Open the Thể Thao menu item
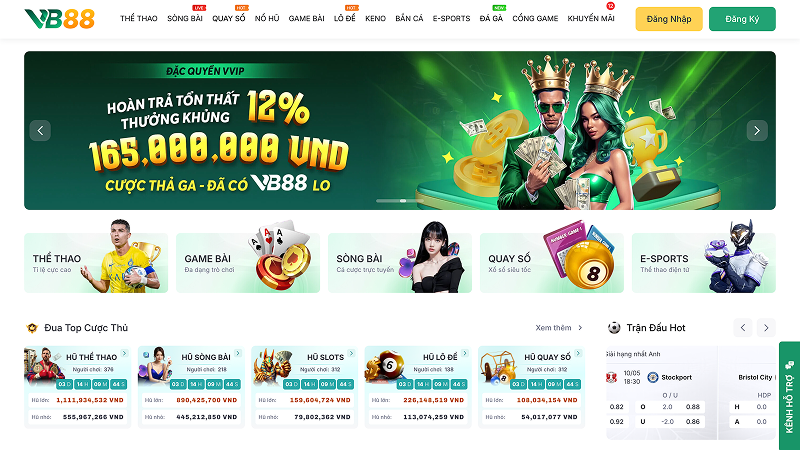Image resolution: width=800 pixels, height=450 pixels. pyautogui.click(x=139, y=18)
